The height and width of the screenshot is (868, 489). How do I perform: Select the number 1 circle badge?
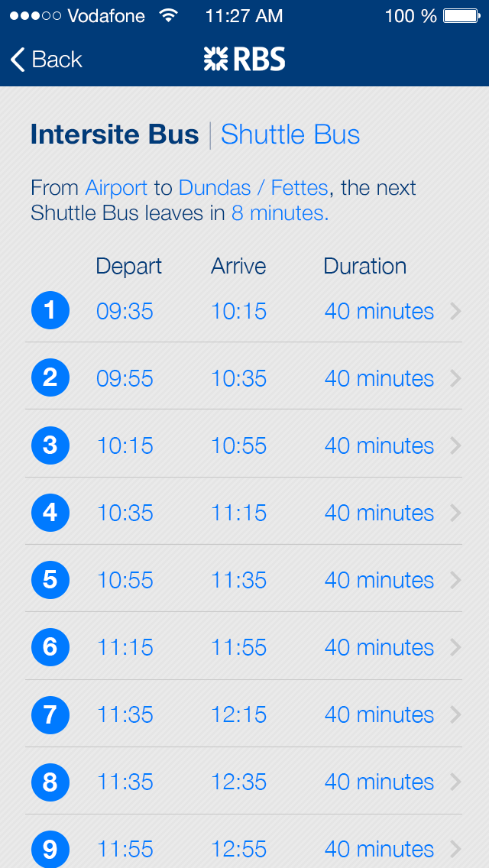(50, 311)
